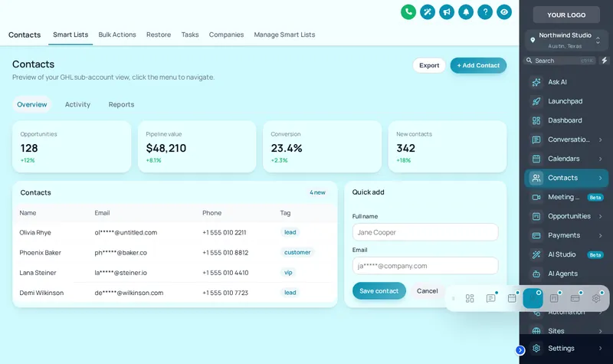Open Launchpad rocket icon in sidebar
This screenshot has height=364, width=613.
tap(536, 101)
